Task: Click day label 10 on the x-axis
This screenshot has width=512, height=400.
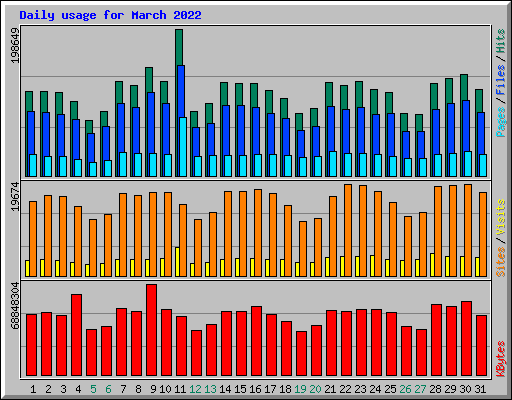Action: coord(165,389)
